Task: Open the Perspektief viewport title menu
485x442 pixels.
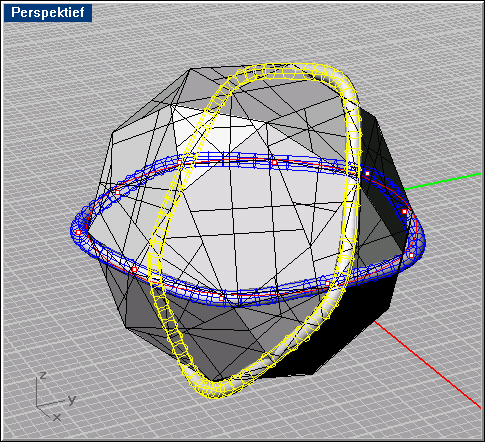Action: coord(48,13)
